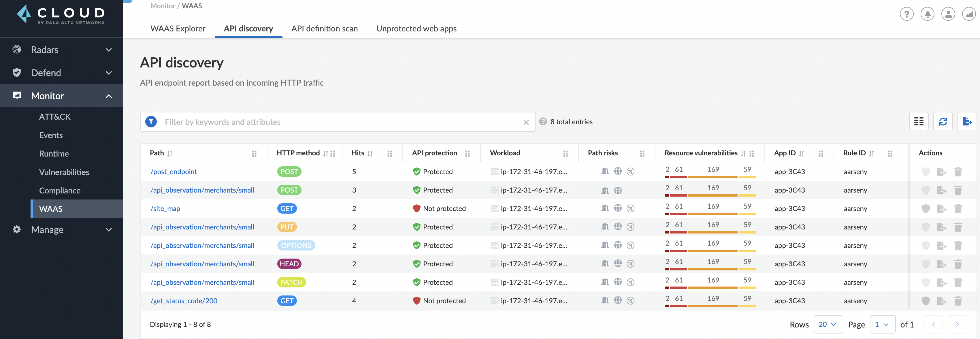The image size is (980, 339).
Task: Switch to WAAS Explorer tab
Action: pos(178,29)
